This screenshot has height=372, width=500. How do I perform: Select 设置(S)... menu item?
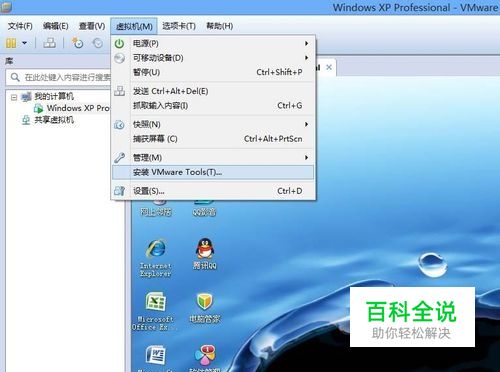coord(213,191)
